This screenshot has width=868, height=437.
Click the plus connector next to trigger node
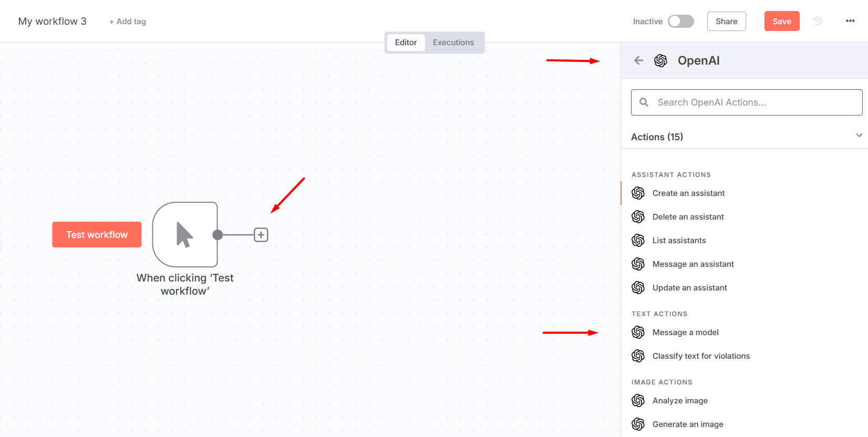point(261,235)
